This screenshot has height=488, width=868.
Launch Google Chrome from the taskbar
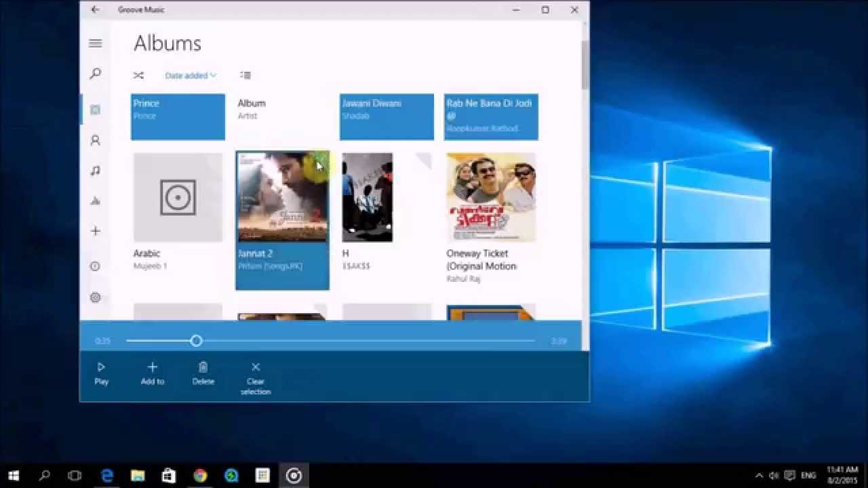(200, 476)
